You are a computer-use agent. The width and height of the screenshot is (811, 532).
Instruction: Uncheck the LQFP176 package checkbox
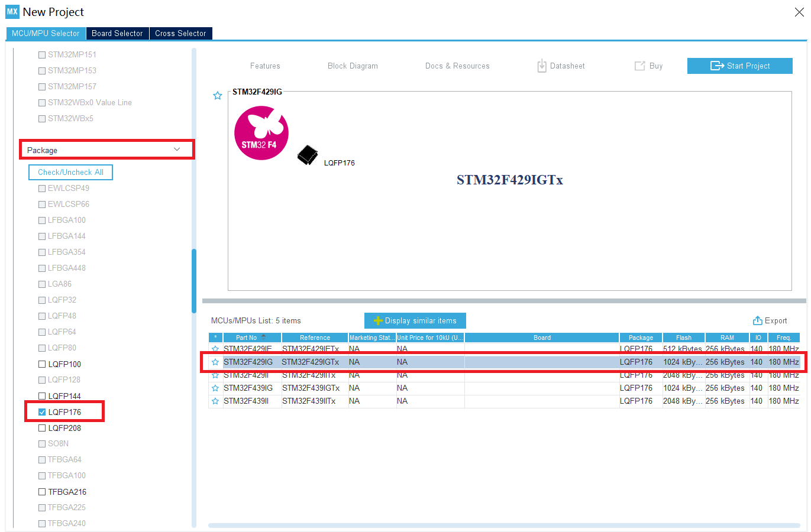(x=42, y=412)
